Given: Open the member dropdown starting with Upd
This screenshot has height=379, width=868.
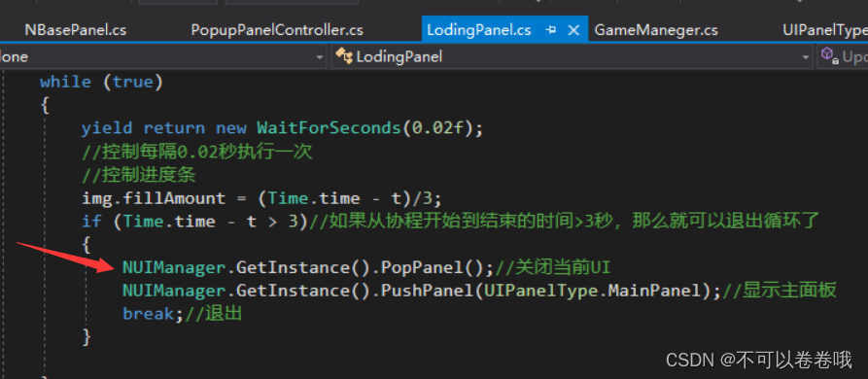Looking at the screenshot, I should (843, 56).
